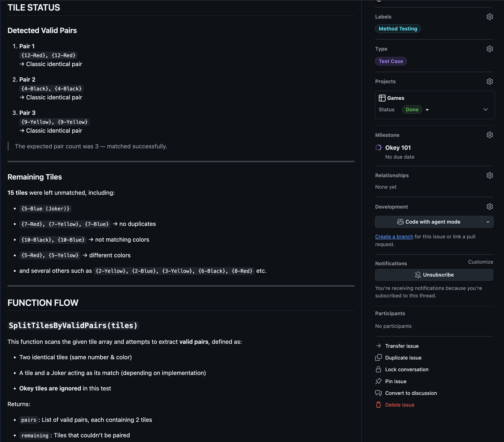Open the Done status dropdown arrow
The height and width of the screenshot is (442, 504).
427,110
